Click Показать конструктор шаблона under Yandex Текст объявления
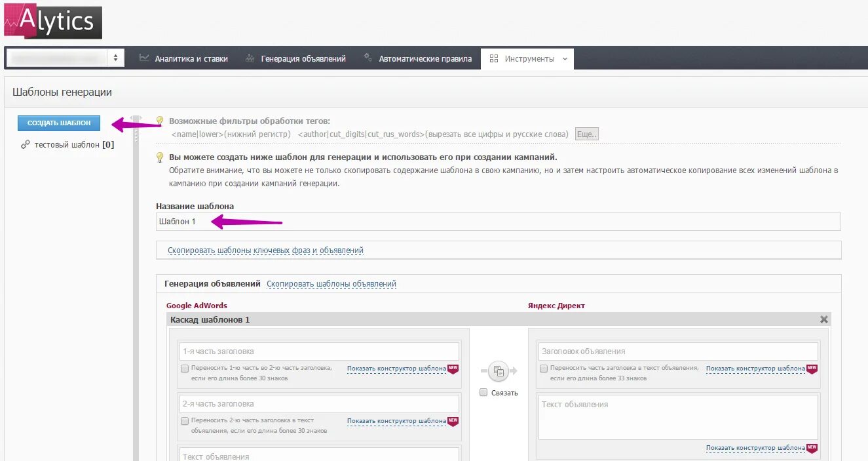868x461 pixels. pos(755,448)
